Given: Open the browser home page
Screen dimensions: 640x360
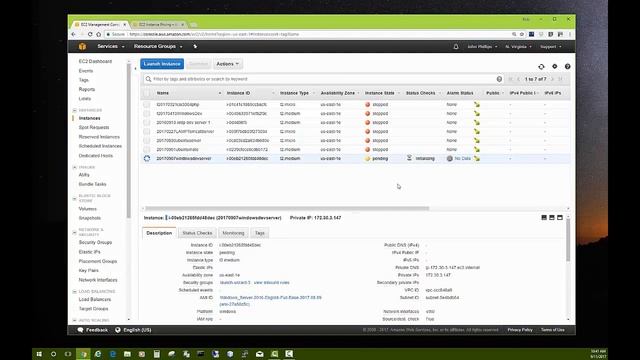Looking at the screenshot, I should click(x=98, y=34).
